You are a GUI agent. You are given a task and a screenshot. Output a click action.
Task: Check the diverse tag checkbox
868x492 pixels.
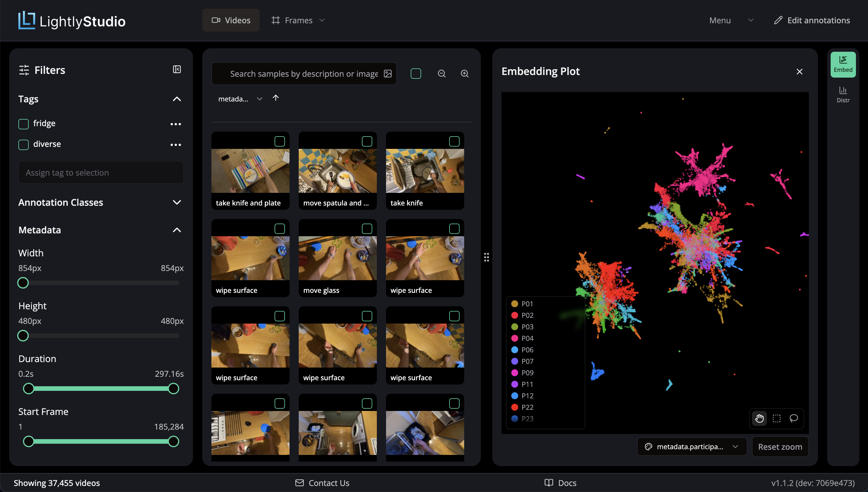point(23,145)
